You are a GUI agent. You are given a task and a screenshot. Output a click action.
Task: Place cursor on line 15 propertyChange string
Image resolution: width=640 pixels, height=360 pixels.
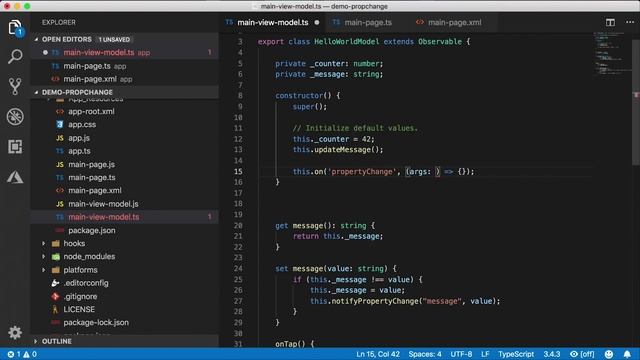tap(362, 171)
